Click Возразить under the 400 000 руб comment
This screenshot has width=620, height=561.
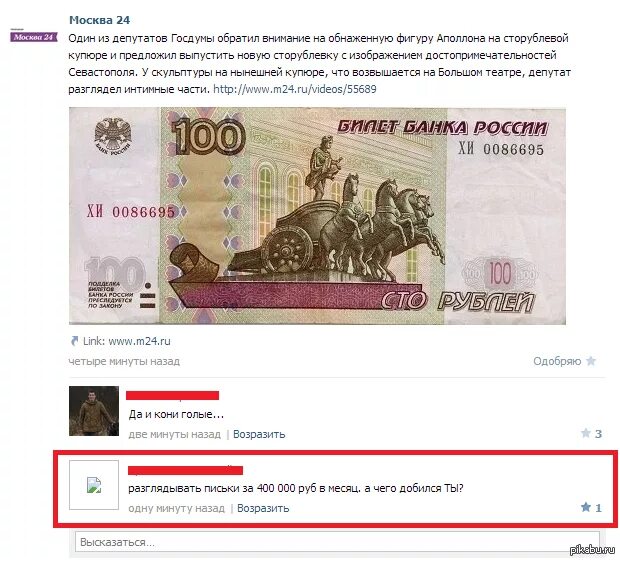pos(263,508)
